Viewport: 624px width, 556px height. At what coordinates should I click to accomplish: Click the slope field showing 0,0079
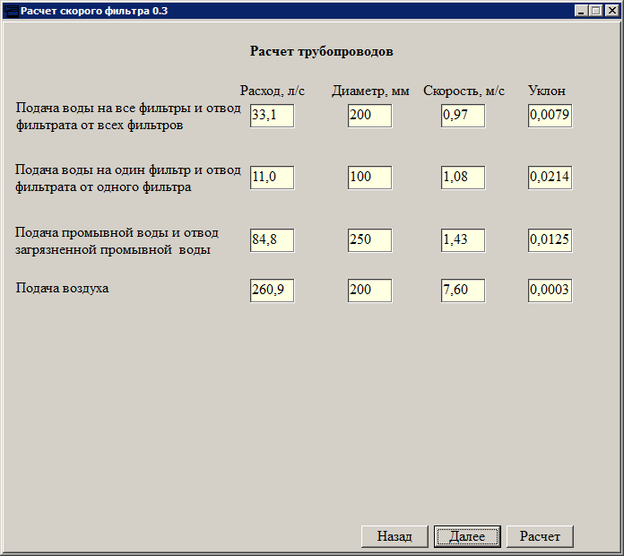[x=550, y=116]
